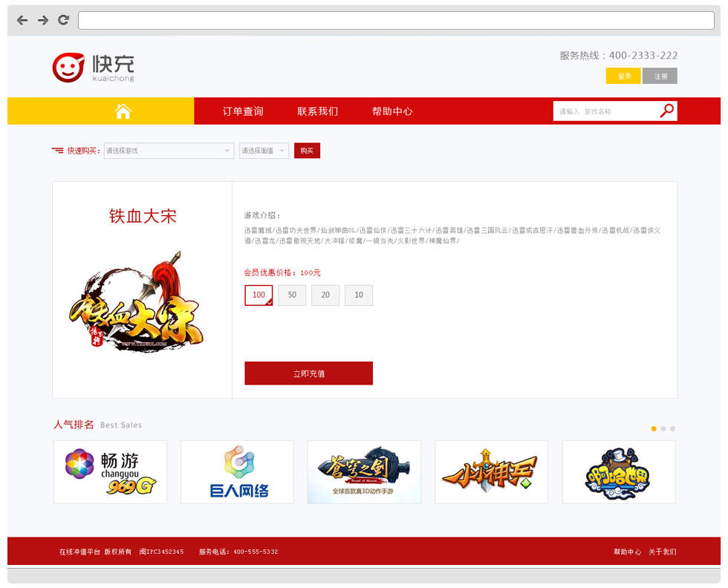Click the gray 注册 register button
Image resolution: width=728 pixels, height=588 pixels.
(660, 76)
